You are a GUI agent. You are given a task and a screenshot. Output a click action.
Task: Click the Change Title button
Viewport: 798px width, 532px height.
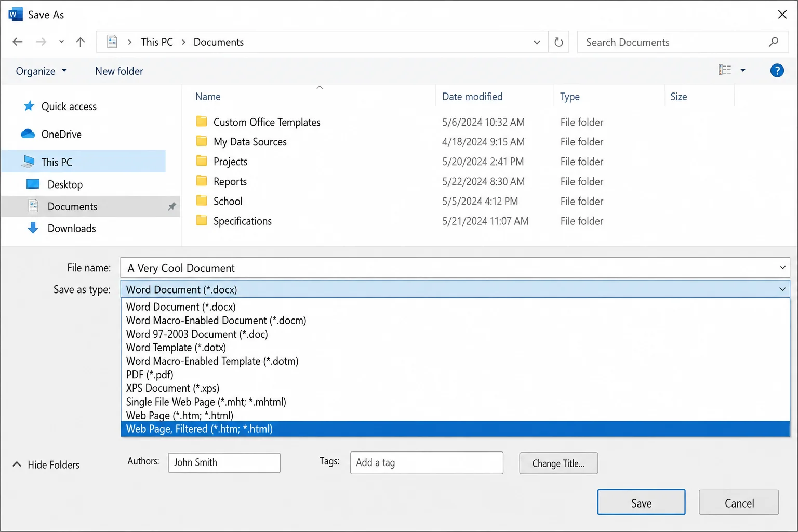tap(558, 463)
